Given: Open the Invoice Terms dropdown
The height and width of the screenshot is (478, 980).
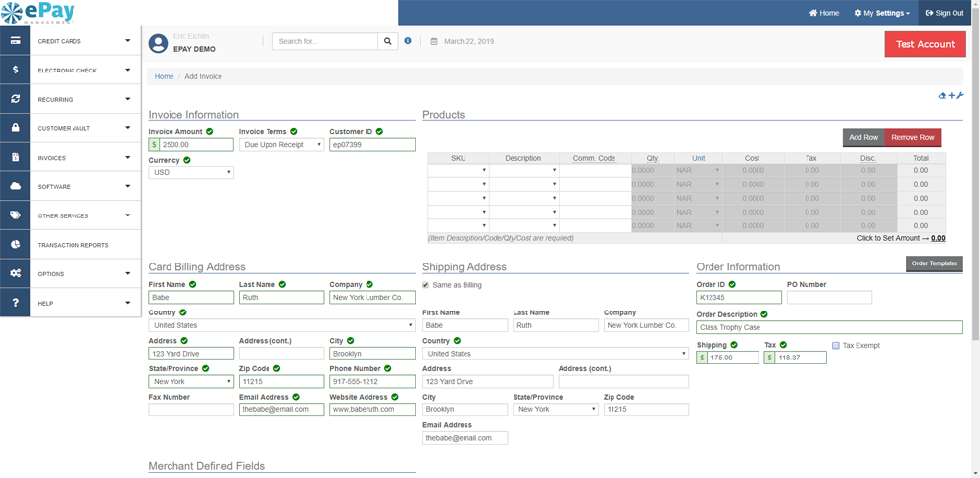Looking at the screenshot, I should tap(281, 145).
